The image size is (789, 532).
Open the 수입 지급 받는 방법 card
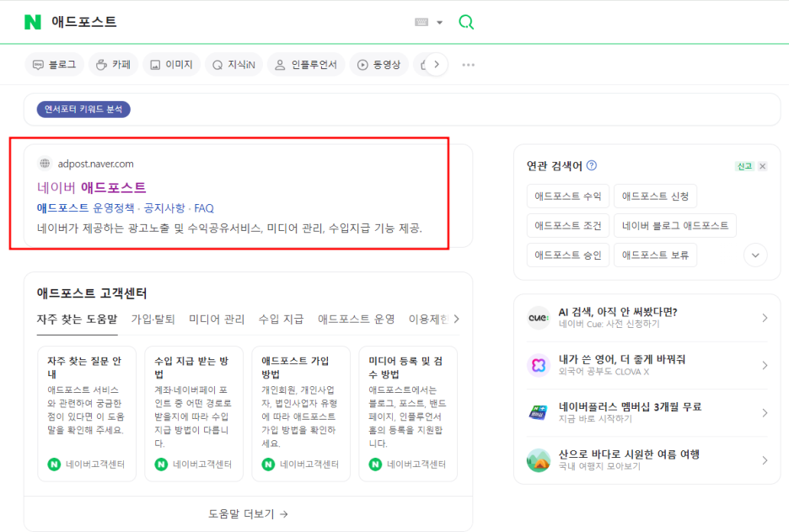pyautogui.click(x=194, y=414)
